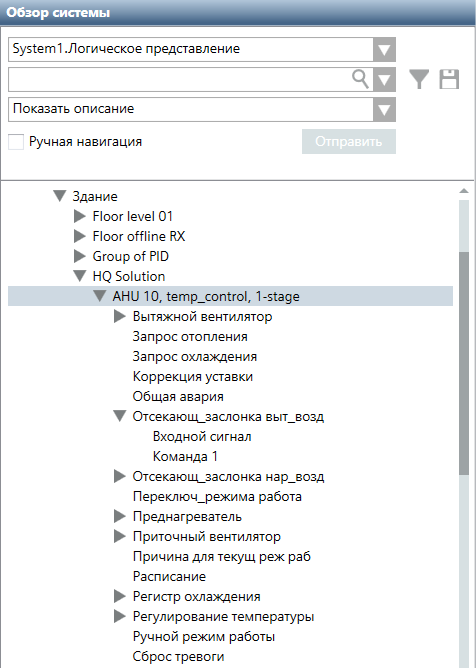This screenshot has width=476, height=668.
Task: Expand the Group of PID node
Action: pos(80,256)
